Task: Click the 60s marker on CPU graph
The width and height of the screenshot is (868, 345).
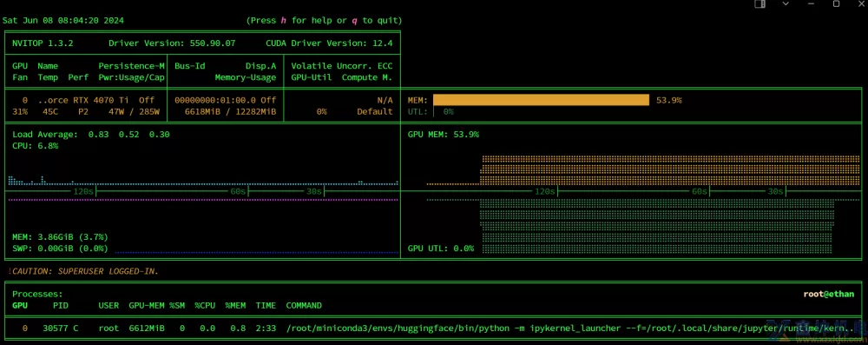Action: point(238,191)
